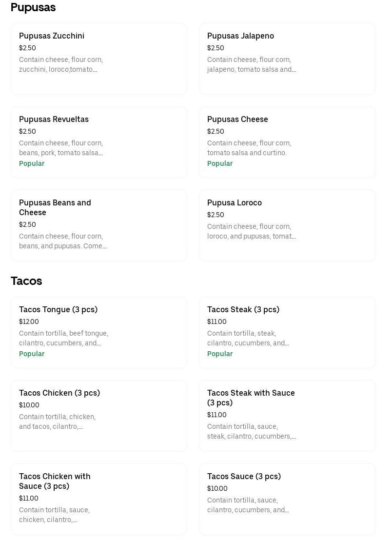Viewport: 392px width, 543px height.
Task: Open the Tacos Steak (3 pcs) card
Action: tap(287, 332)
